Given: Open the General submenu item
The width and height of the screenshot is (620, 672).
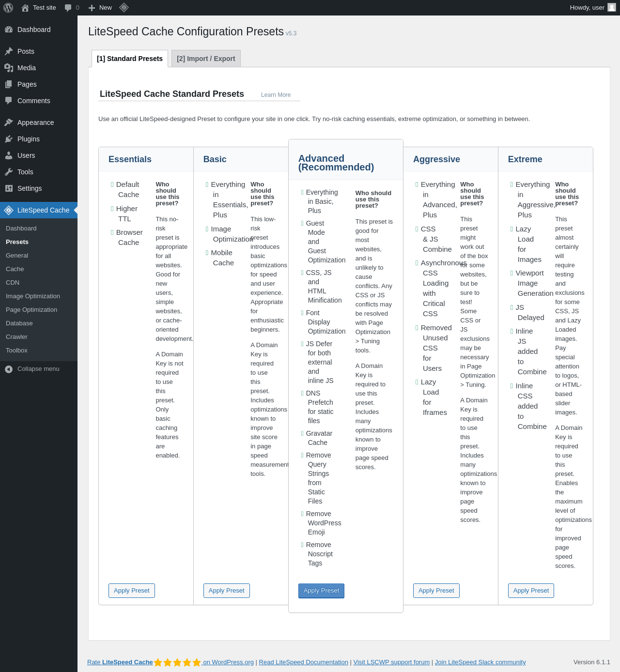Looking at the screenshot, I should pos(17,256).
